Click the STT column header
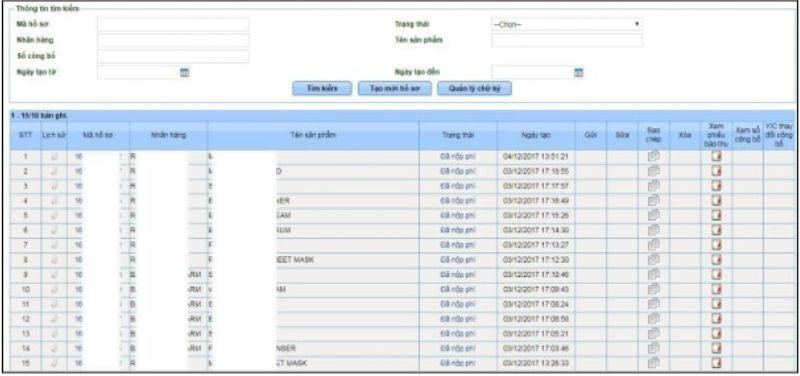 coord(25,136)
